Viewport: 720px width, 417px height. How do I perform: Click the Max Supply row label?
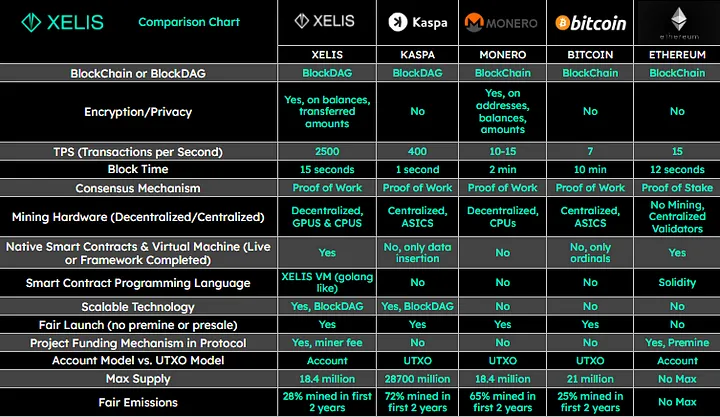pyautogui.click(x=138, y=380)
